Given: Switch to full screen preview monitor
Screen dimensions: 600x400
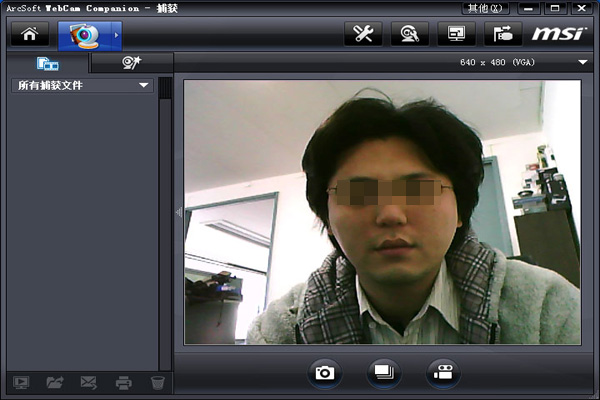Looking at the screenshot, I should coord(457,34).
